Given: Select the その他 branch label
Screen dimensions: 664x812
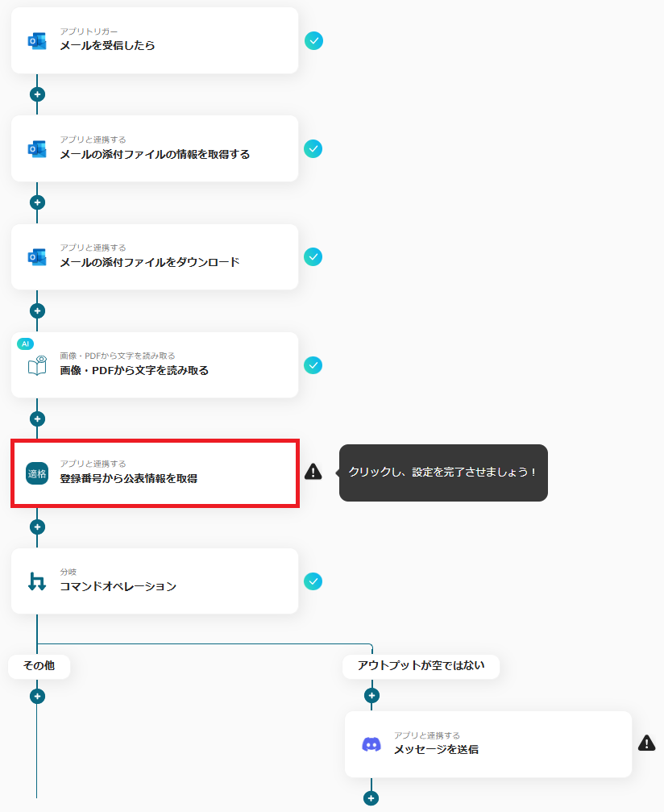Looking at the screenshot, I should (x=39, y=665).
